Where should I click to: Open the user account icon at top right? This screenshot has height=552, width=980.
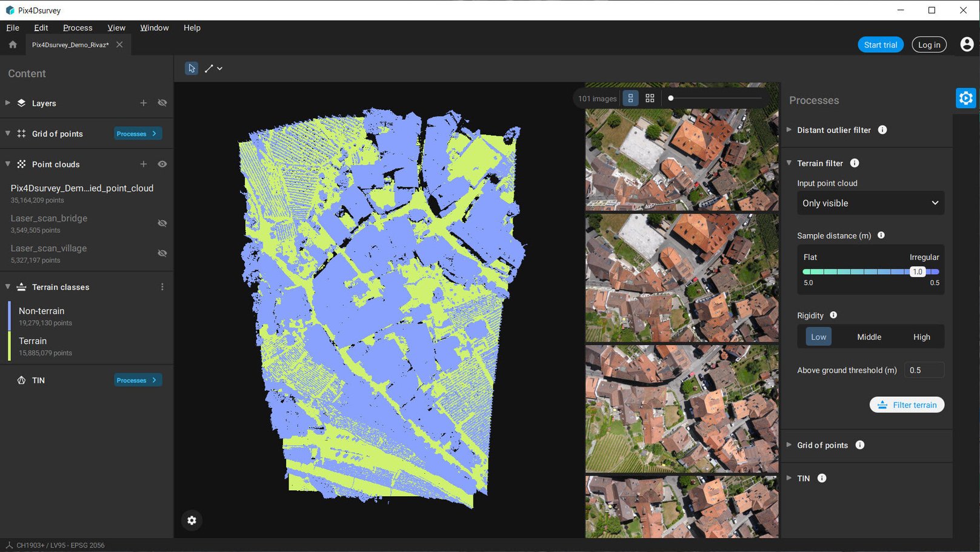click(x=965, y=44)
